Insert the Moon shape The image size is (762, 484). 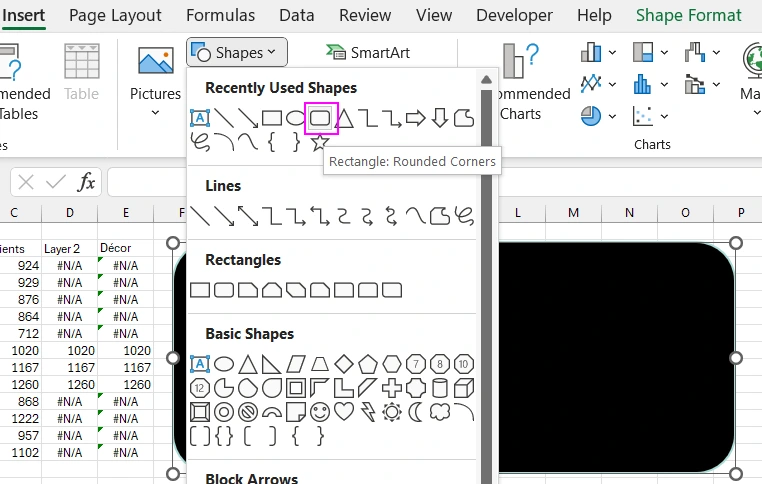click(x=416, y=412)
